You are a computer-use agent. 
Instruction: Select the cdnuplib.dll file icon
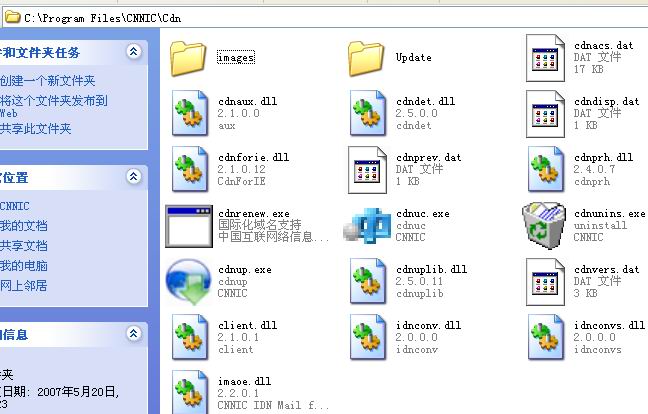click(x=367, y=281)
